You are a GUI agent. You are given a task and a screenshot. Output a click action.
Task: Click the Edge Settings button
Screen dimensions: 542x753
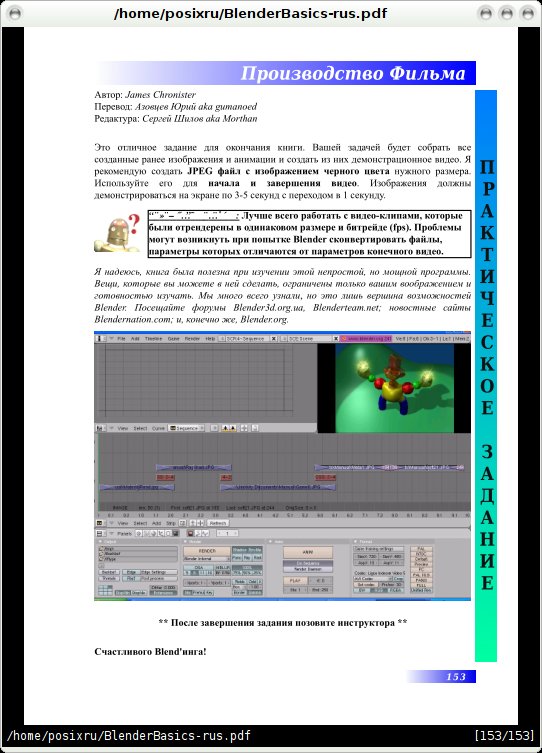tap(159, 572)
